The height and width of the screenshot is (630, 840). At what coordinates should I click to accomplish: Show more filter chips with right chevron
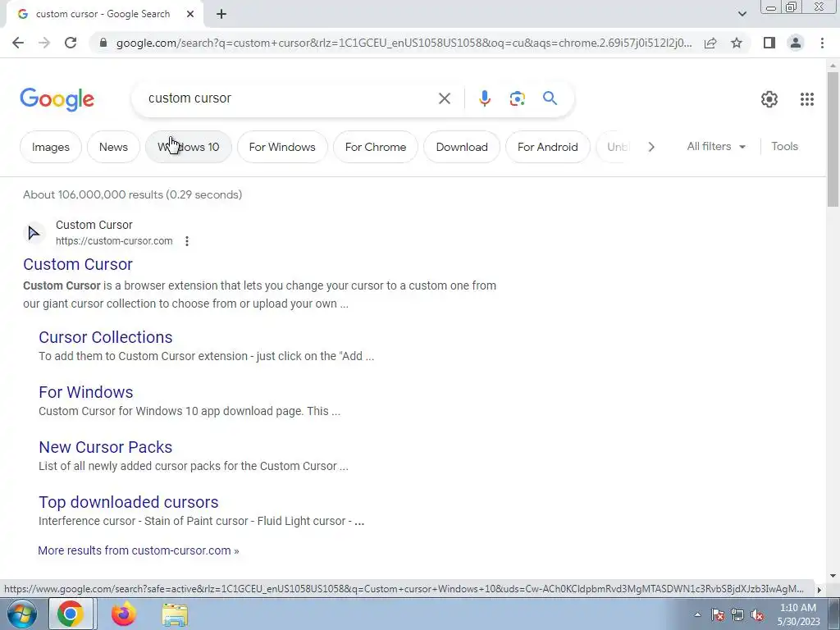click(651, 147)
